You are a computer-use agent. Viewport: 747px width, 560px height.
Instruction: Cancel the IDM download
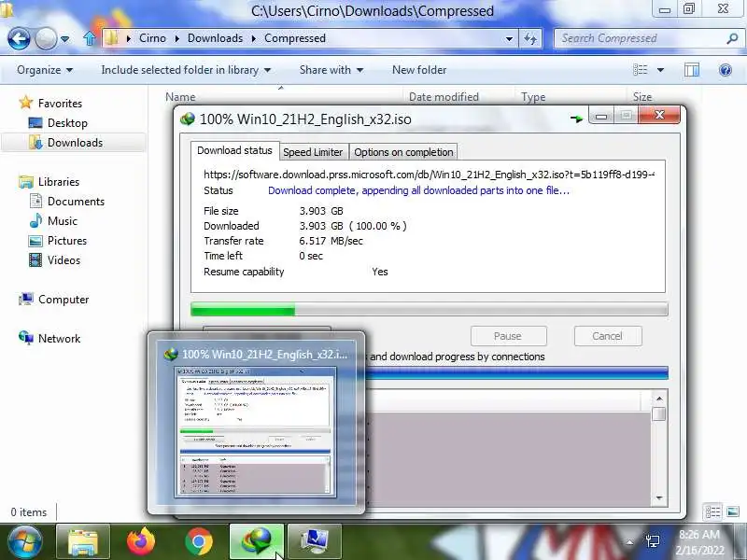(608, 336)
